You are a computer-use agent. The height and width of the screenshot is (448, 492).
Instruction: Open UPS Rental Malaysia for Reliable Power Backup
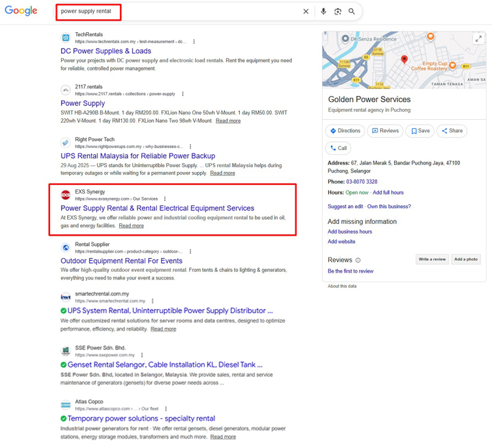pos(138,156)
